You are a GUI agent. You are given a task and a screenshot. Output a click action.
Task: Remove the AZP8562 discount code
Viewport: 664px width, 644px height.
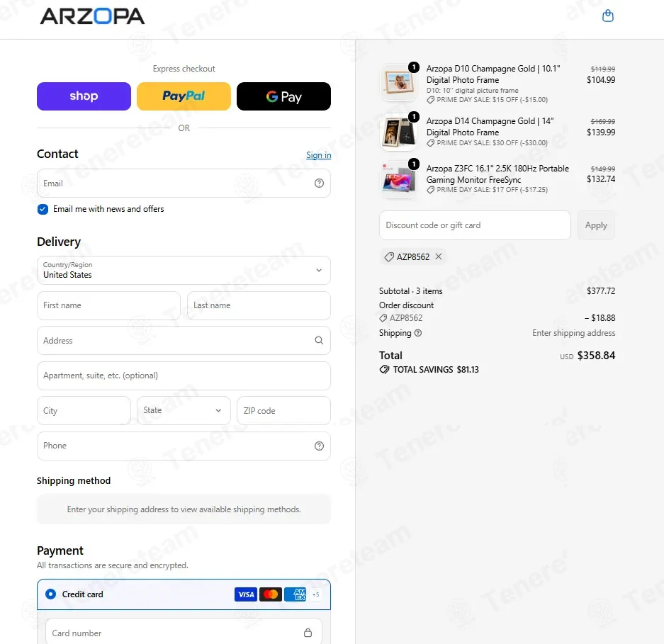(438, 256)
